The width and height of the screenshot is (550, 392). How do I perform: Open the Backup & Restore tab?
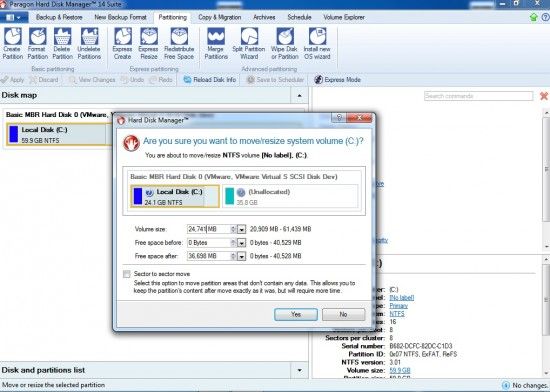59,17
